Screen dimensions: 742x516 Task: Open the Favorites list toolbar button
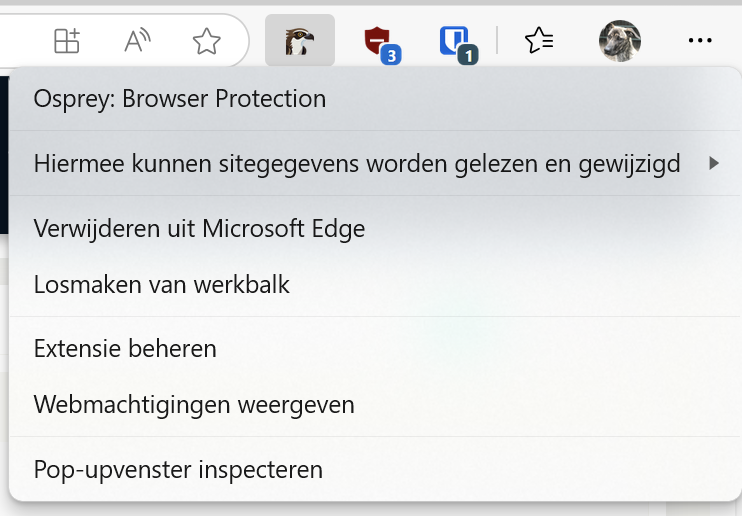[x=539, y=41]
